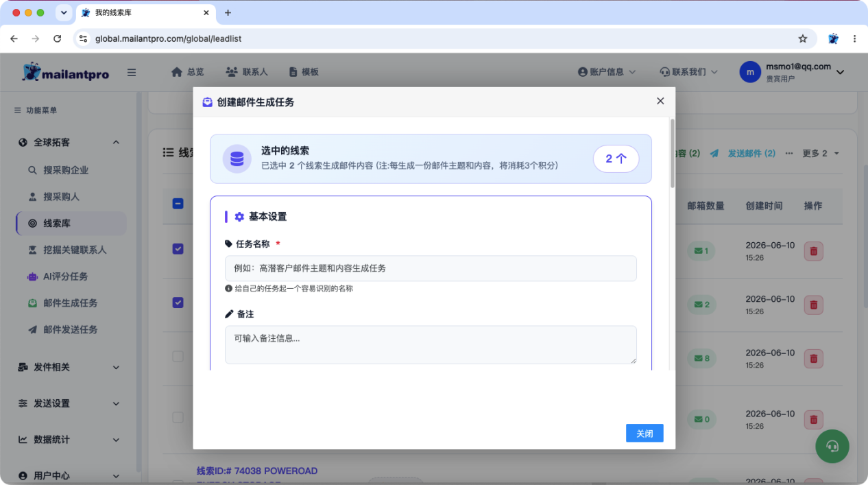The width and height of the screenshot is (868, 485).
Task: Open lead link 线索ID:# 74038 POWEROAD
Action: pos(257,471)
